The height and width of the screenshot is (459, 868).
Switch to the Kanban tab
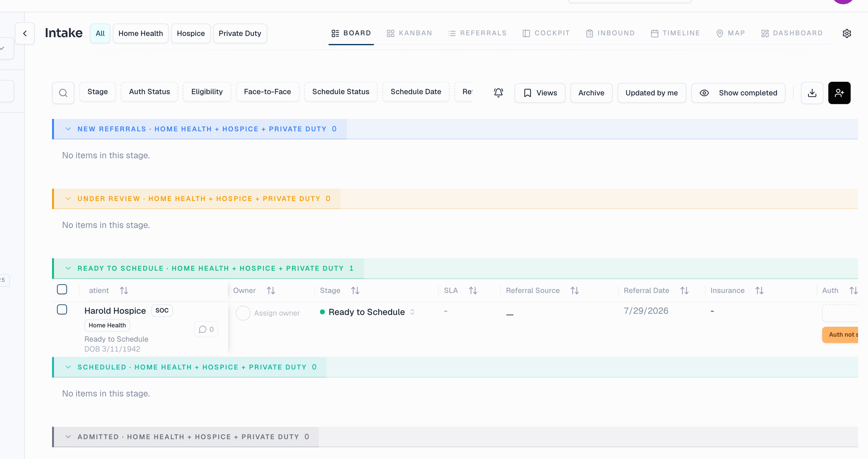409,33
